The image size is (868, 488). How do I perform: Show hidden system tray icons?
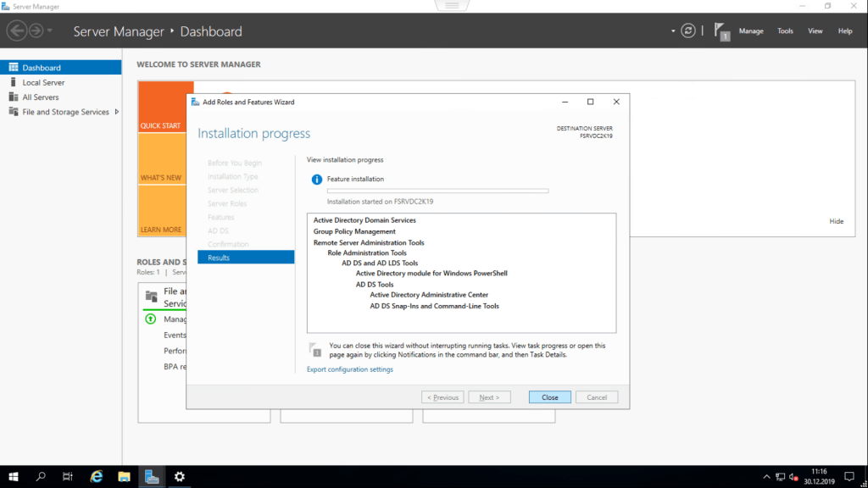767,476
